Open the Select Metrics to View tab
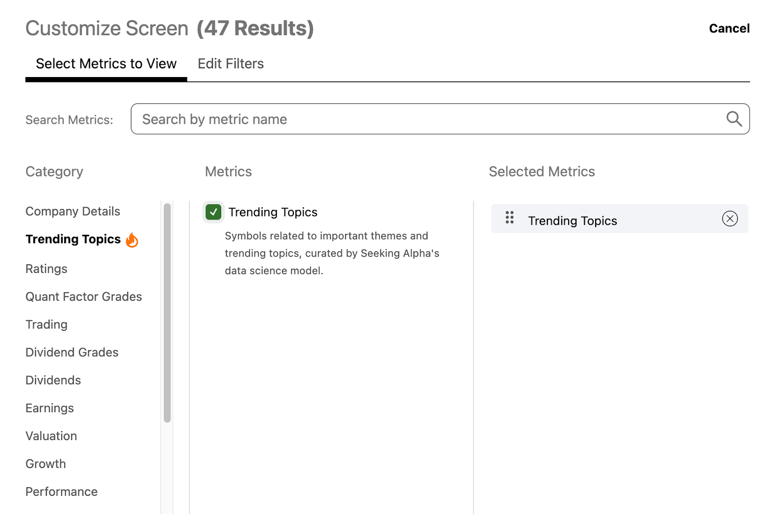 tap(106, 64)
